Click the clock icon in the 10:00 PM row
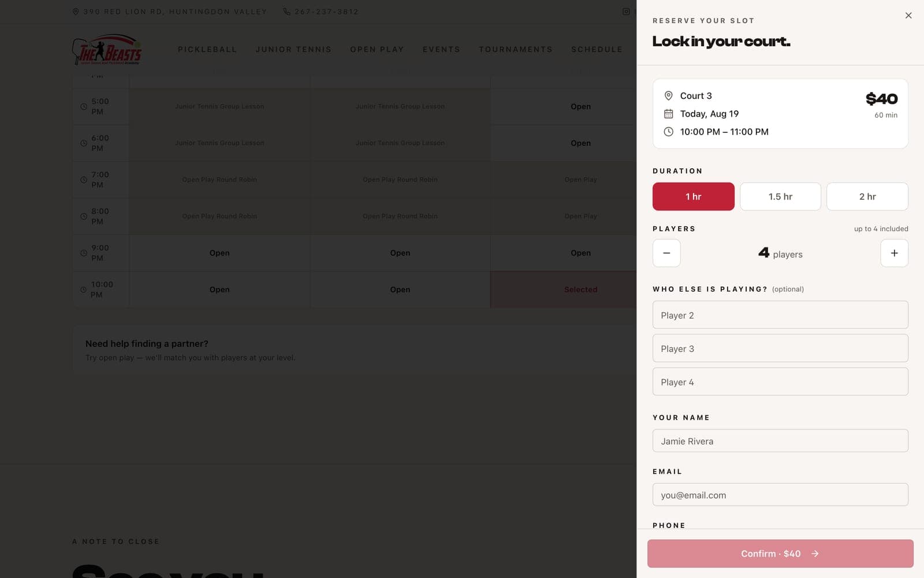The height and width of the screenshot is (578, 924). coord(83,290)
